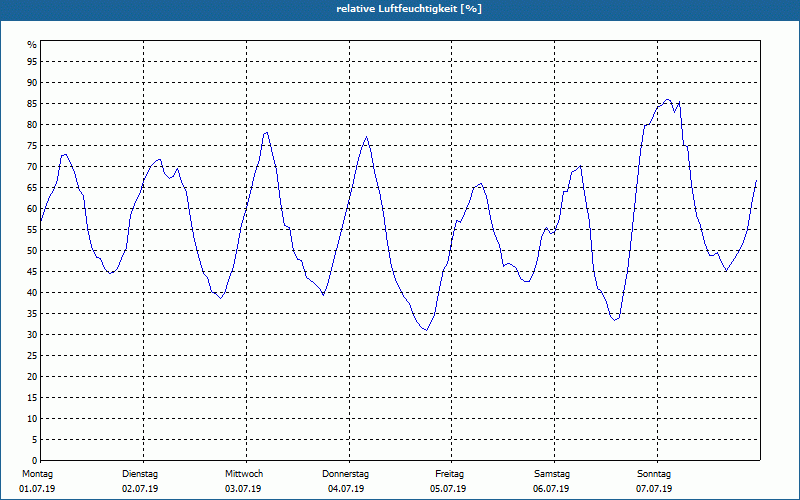
Task: Click the y-axis value 60
Action: click(x=32, y=209)
